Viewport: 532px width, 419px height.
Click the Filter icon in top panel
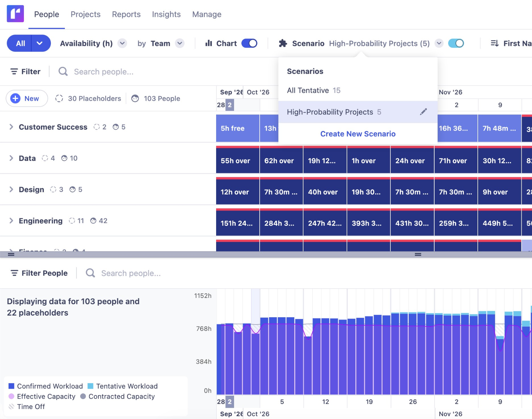click(14, 71)
